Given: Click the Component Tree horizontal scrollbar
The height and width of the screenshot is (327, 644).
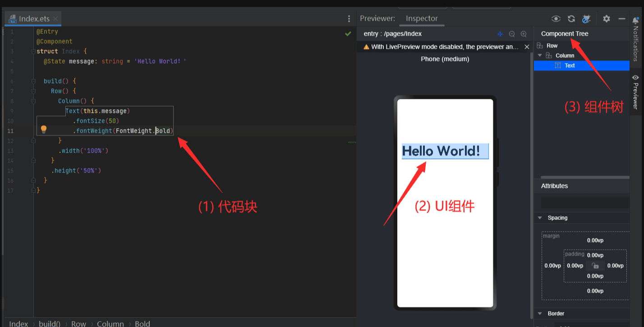Looking at the screenshot, I should pos(585,178).
